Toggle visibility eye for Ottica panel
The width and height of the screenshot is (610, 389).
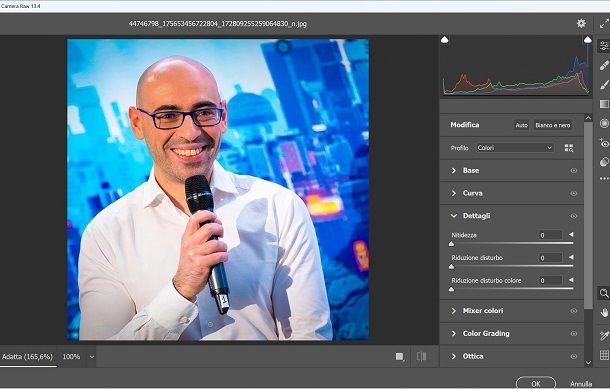[573, 356]
